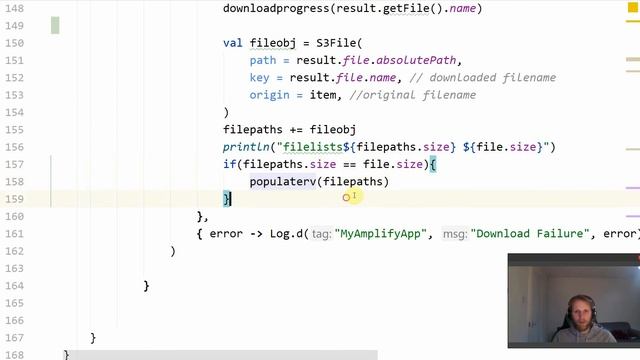Click the "MyAmplifyApp" string literal
Viewport: 640px width, 360px height.
380,233
